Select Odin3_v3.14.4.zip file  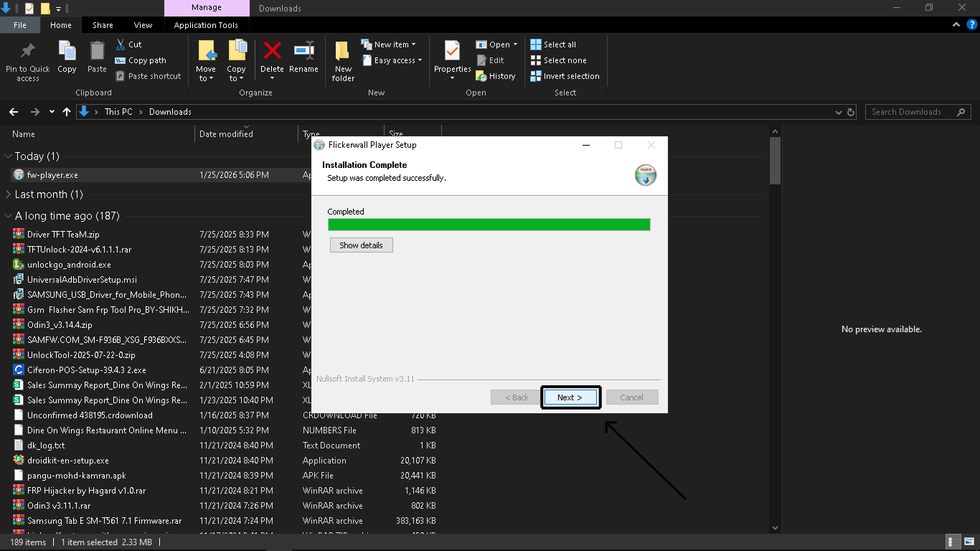[60, 325]
